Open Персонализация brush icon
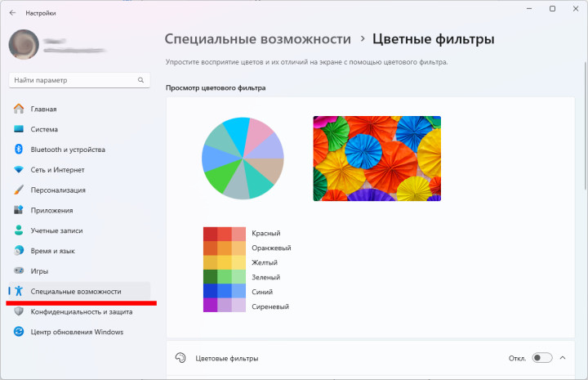 pyautogui.click(x=19, y=190)
